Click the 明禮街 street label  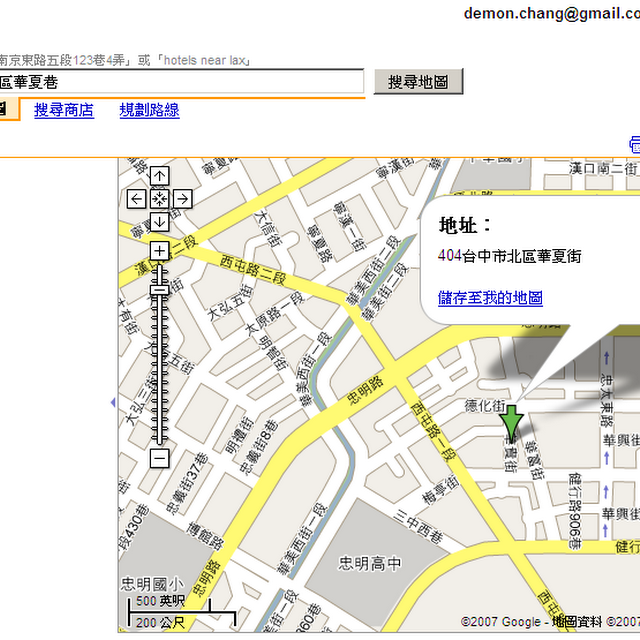tap(239, 435)
